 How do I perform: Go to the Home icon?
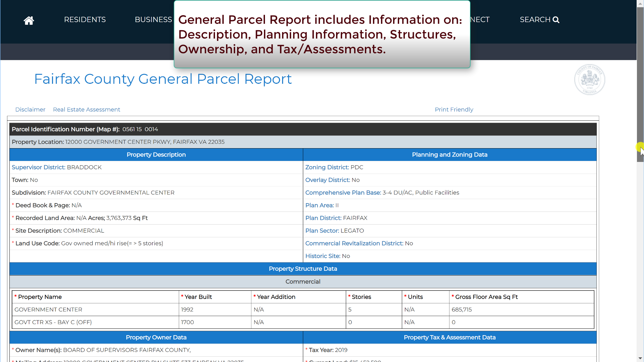click(29, 20)
